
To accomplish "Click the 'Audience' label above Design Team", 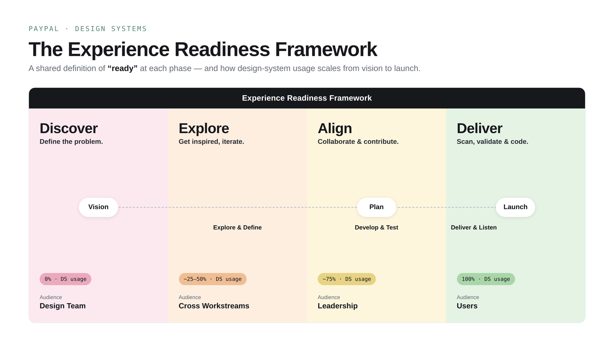I will click(51, 297).
